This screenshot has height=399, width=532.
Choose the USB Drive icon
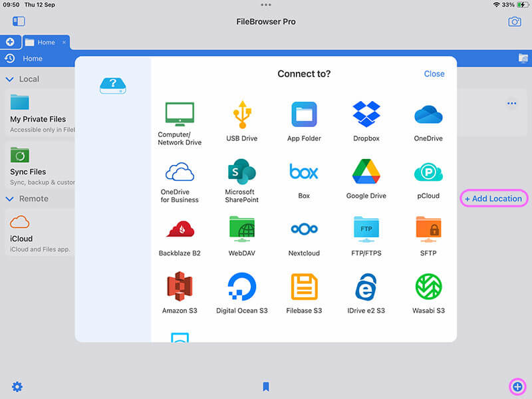pos(242,114)
